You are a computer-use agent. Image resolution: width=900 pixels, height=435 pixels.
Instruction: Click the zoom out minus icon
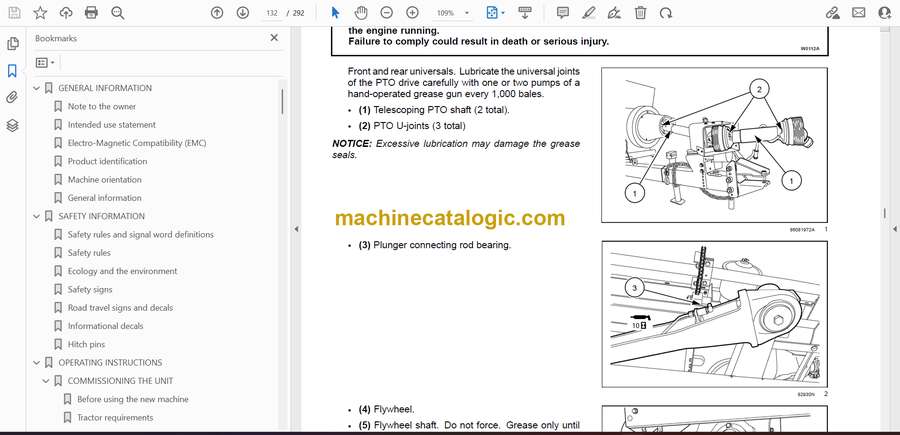[x=385, y=13]
